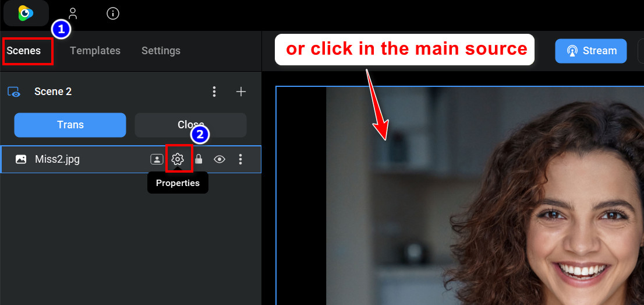Click the Close button
Viewport: 644px width, 305px height.
(x=190, y=125)
